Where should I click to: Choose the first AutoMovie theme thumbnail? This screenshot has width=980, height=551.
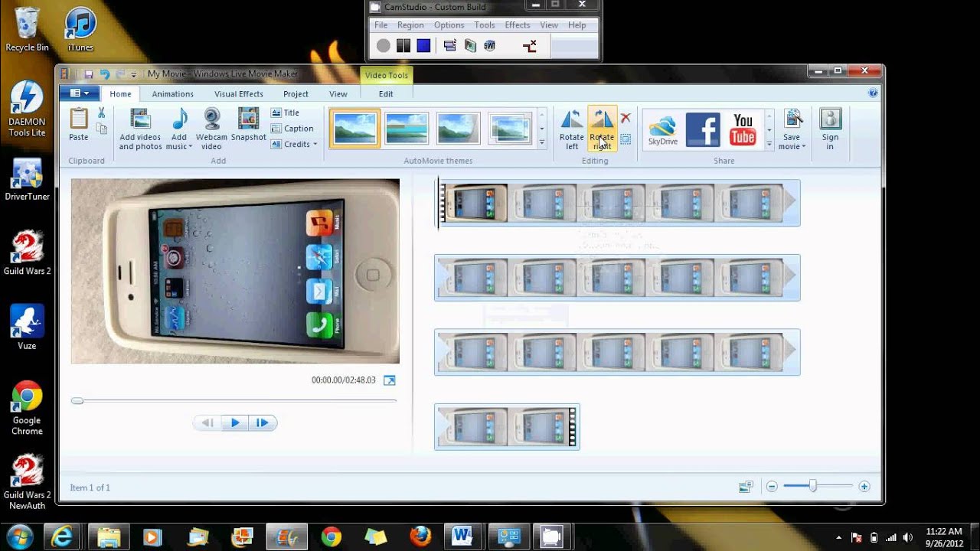(x=355, y=129)
